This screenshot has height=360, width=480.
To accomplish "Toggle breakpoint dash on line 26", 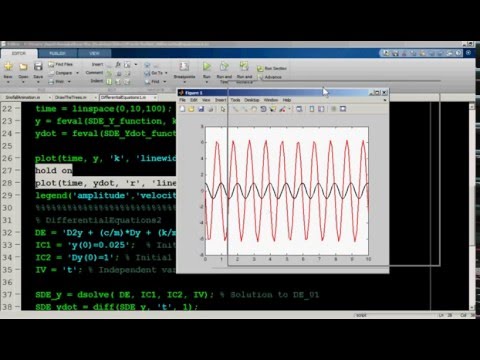I will pyautogui.click(x=17, y=158).
